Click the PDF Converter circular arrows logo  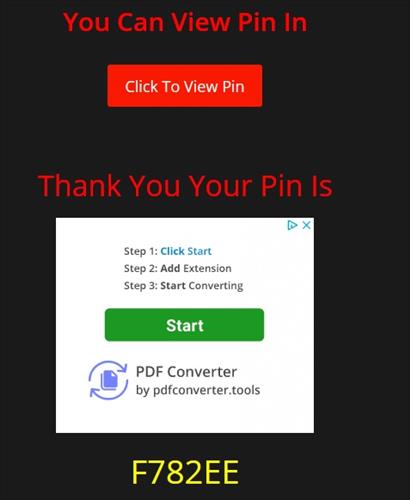108,380
